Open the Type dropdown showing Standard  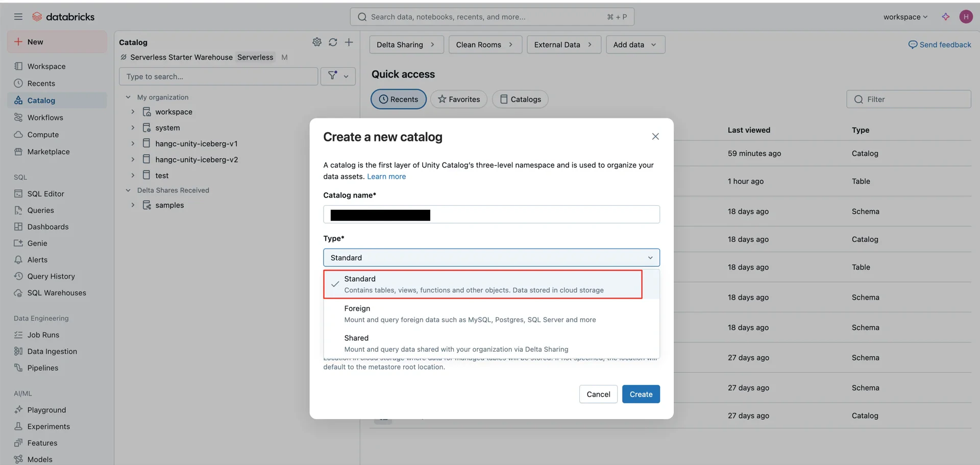(492, 258)
